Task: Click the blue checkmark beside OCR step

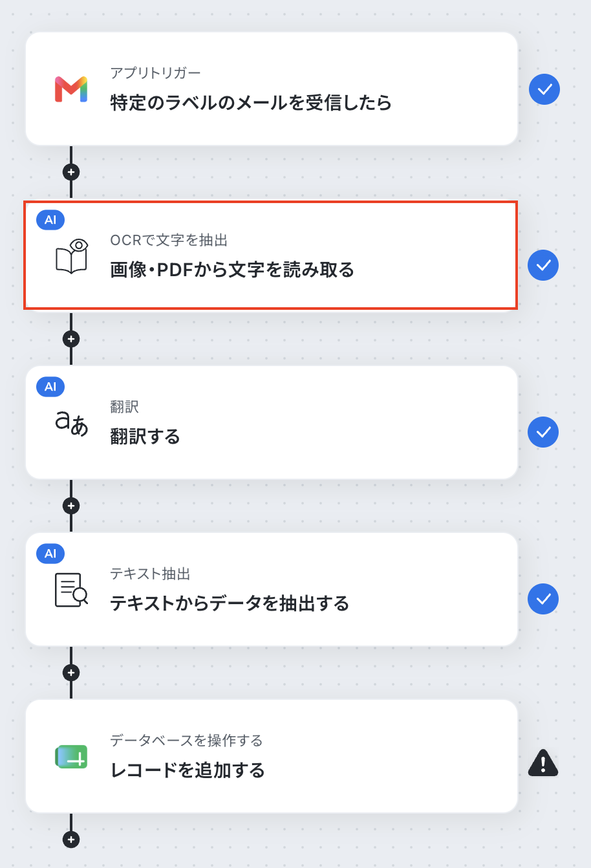Action: pyautogui.click(x=543, y=265)
